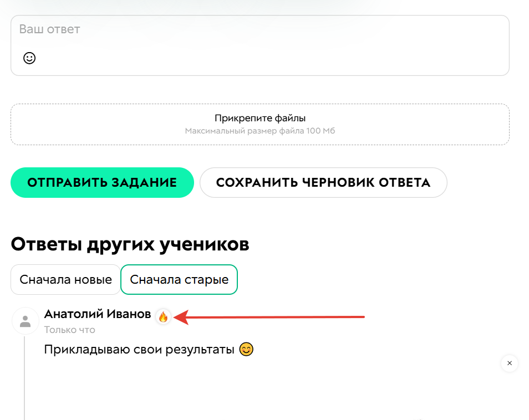Screen dimensions: 529x420
Task: Click the fire reaction next to Анатолий Иванов
Action: 162,317
